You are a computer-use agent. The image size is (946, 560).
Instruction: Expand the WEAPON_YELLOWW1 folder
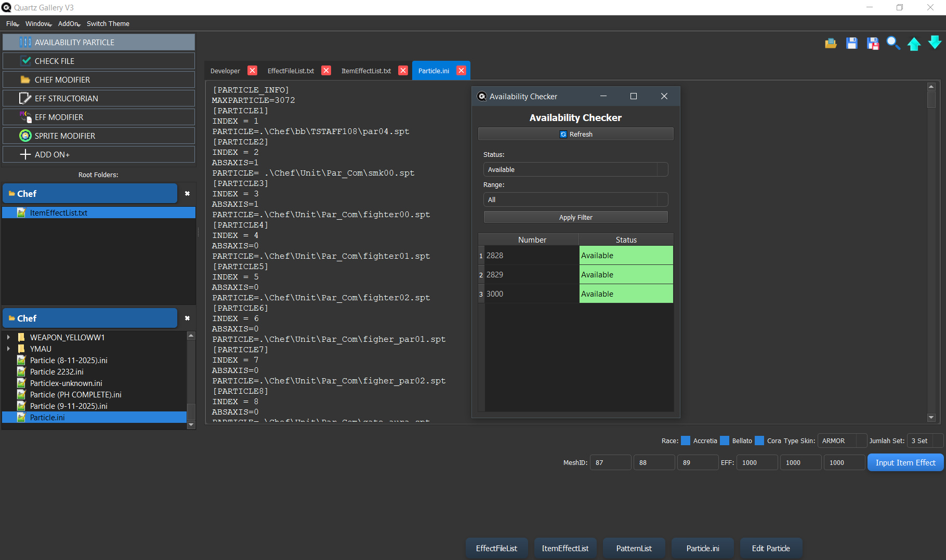[8, 337]
